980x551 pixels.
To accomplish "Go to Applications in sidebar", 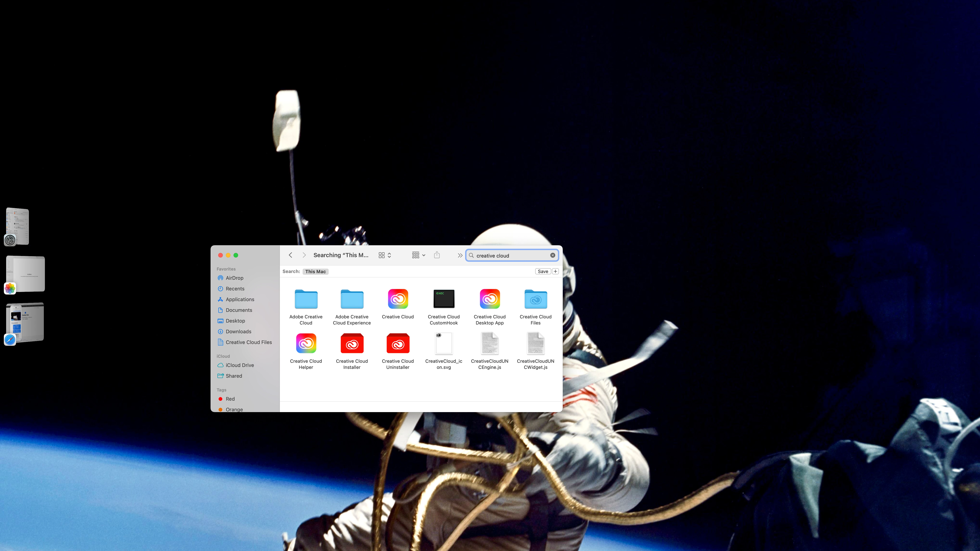I will (x=240, y=299).
